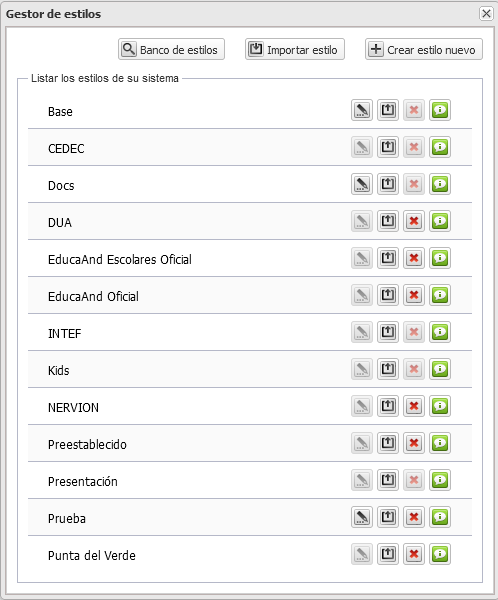This screenshot has height=600, width=498.
Task: Show info for the Kids style
Action: 440,369
